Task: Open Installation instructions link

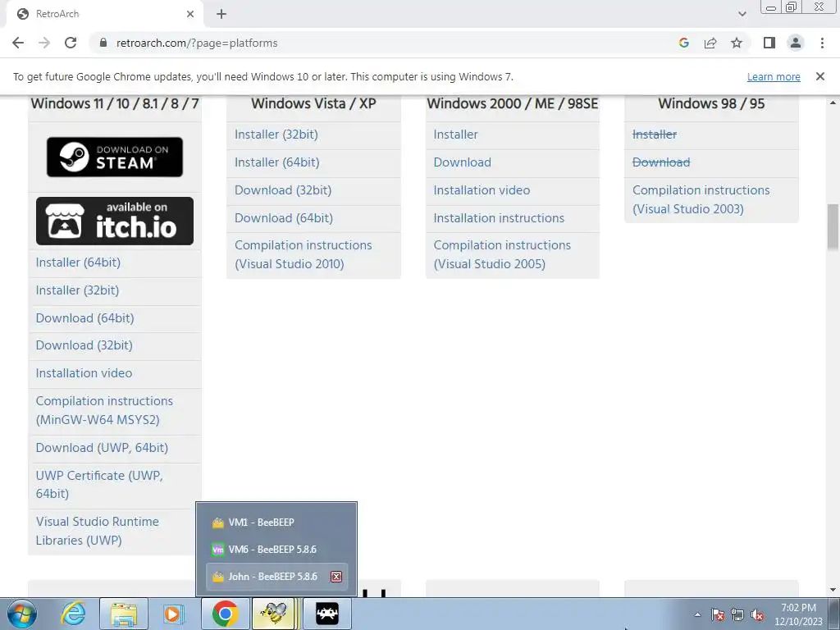Action: [x=499, y=217]
